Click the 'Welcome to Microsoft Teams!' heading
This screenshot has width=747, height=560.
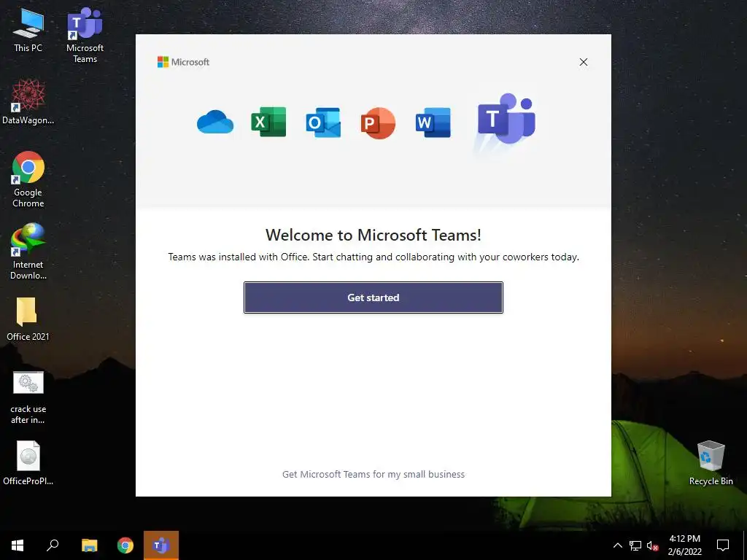coord(373,235)
